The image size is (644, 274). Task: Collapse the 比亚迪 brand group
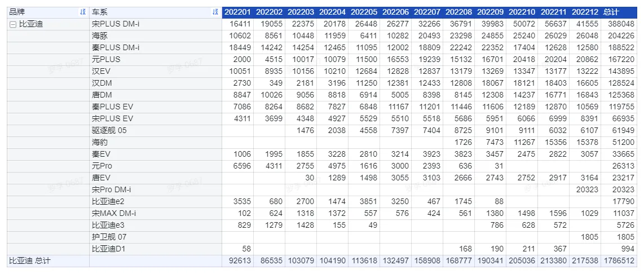tap(13, 24)
